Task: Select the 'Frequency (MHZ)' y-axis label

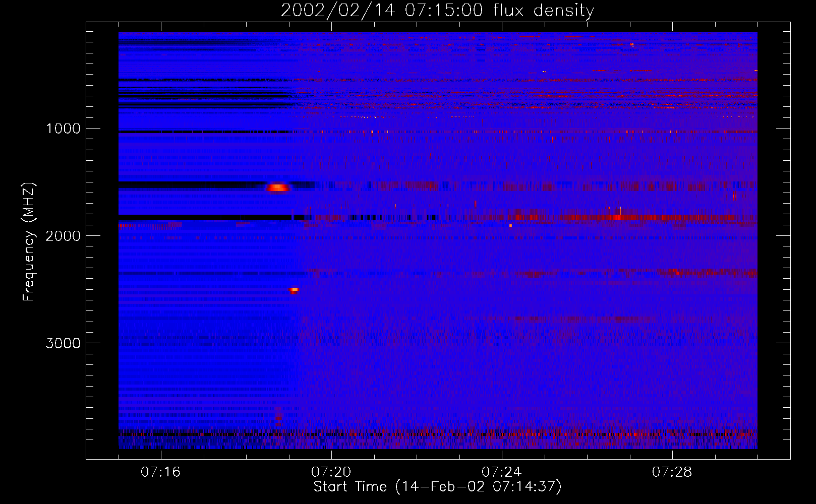Action: tap(29, 242)
